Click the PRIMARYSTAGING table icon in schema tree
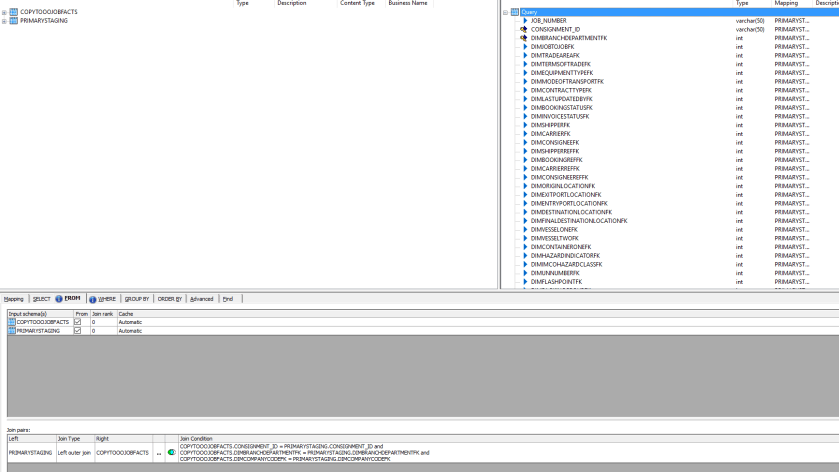Viewport: 839px width, 472px height. (x=13, y=20)
